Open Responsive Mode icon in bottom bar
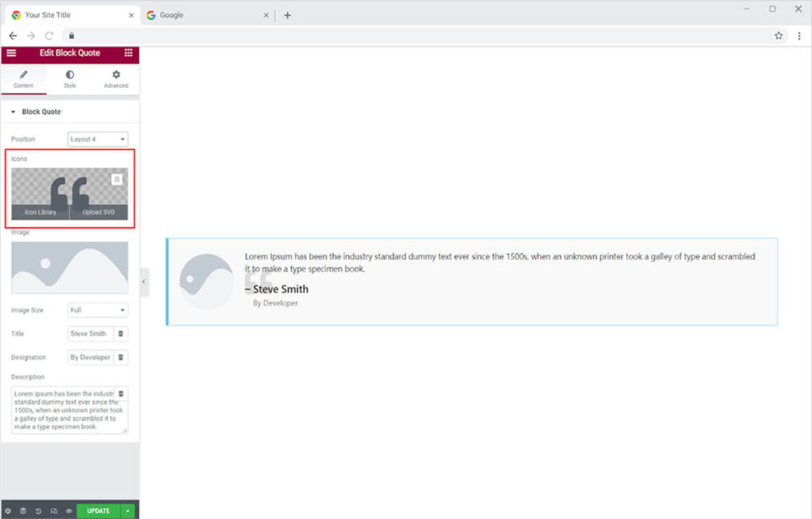Image resolution: width=812 pixels, height=519 pixels. [x=53, y=511]
